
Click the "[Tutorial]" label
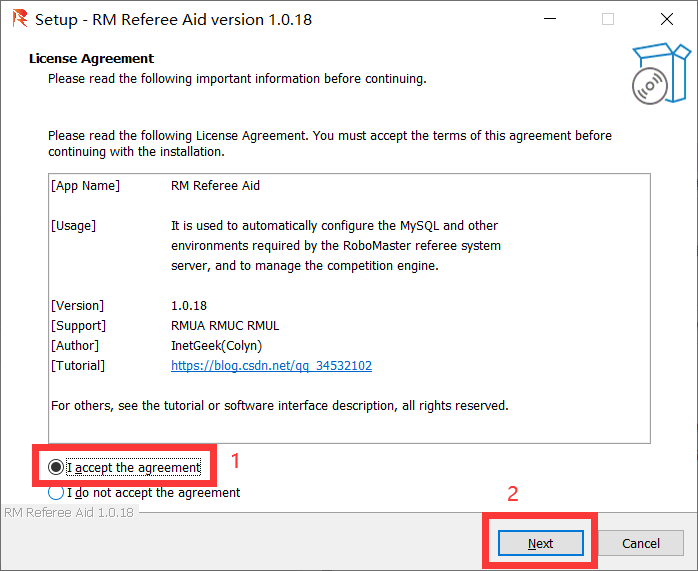coord(78,366)
